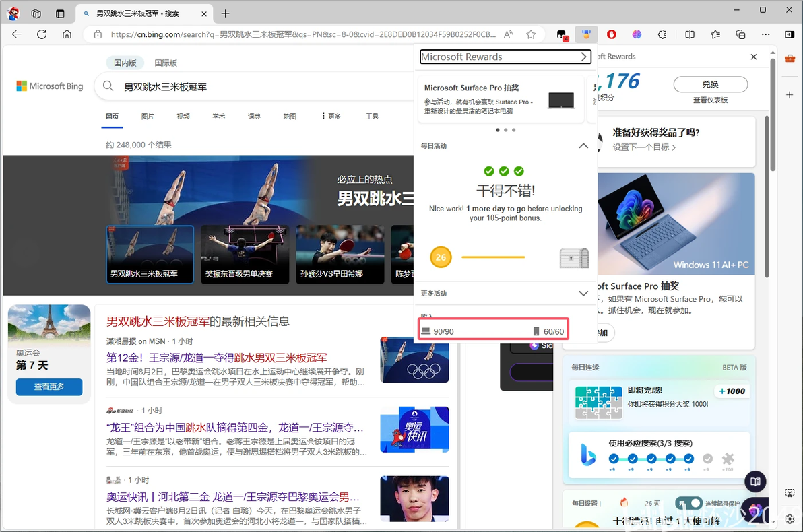Viewport: 803px width, 532px height.
Task: Open Microsoft Rewards header arrow
Action: [584, 57]
